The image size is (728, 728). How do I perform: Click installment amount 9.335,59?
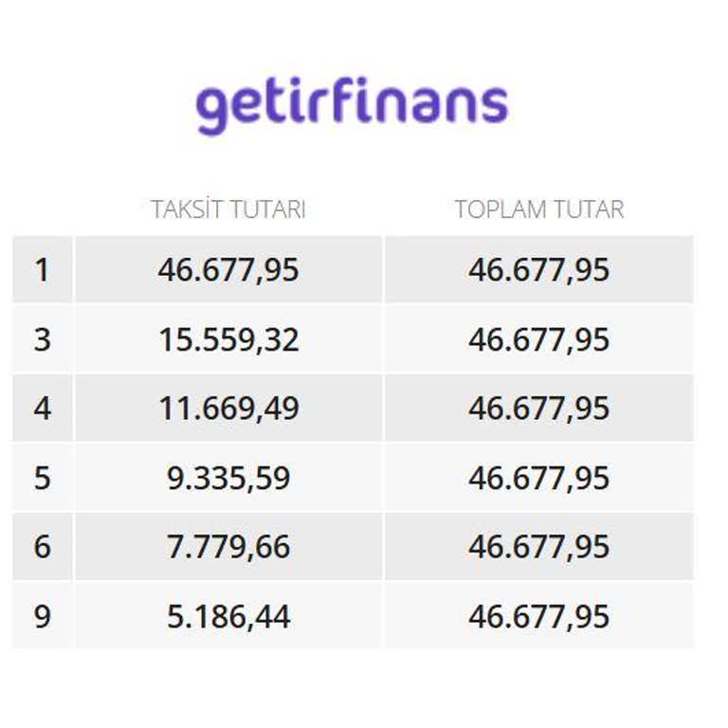(x=228, y=478)
